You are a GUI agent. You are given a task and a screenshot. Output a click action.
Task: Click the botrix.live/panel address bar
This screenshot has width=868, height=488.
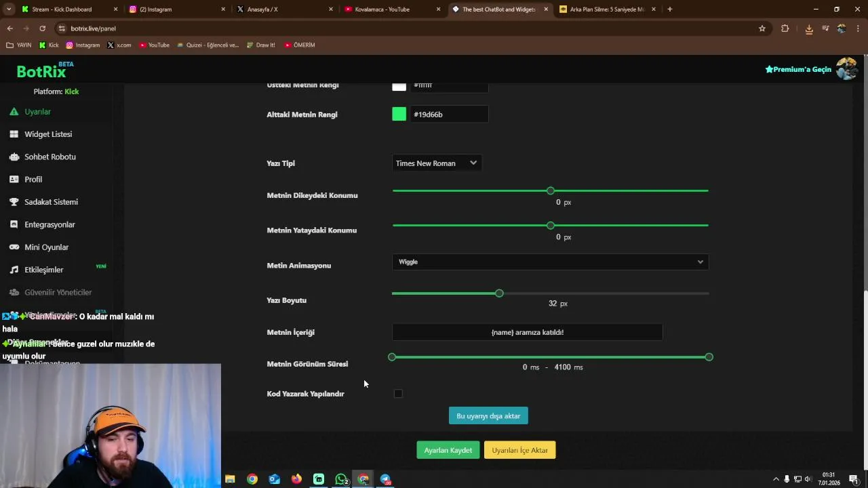click(407, 28)
